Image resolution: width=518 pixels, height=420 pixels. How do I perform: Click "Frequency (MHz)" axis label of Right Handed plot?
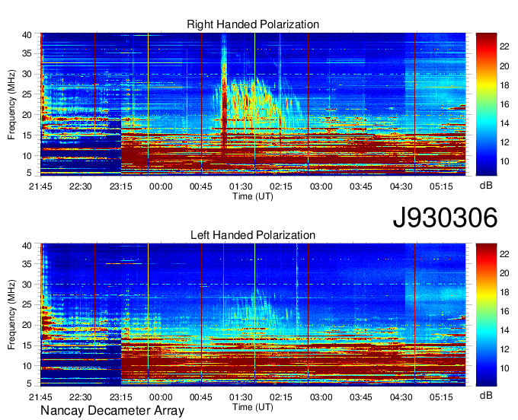coord(11,104)
